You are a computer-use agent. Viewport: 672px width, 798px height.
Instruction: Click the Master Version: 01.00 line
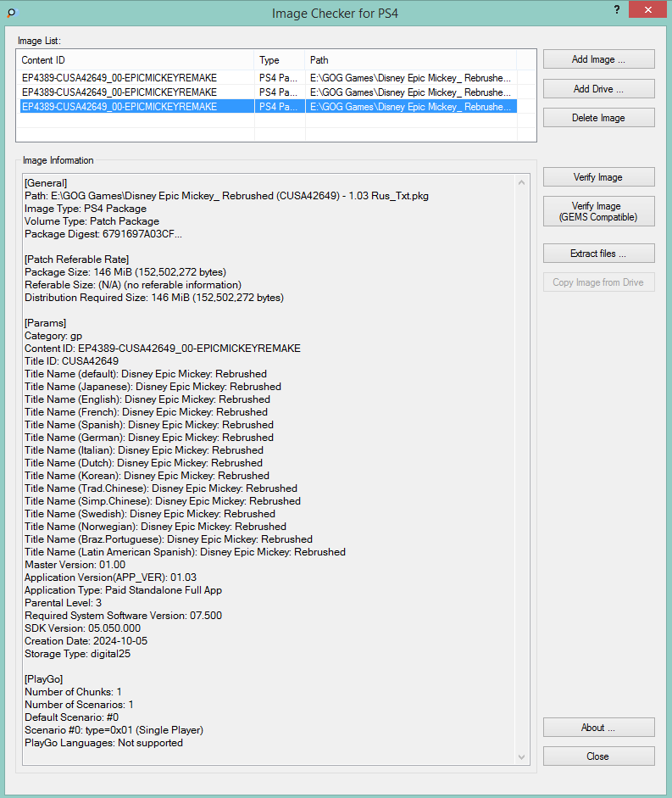(x=75, y=565)
